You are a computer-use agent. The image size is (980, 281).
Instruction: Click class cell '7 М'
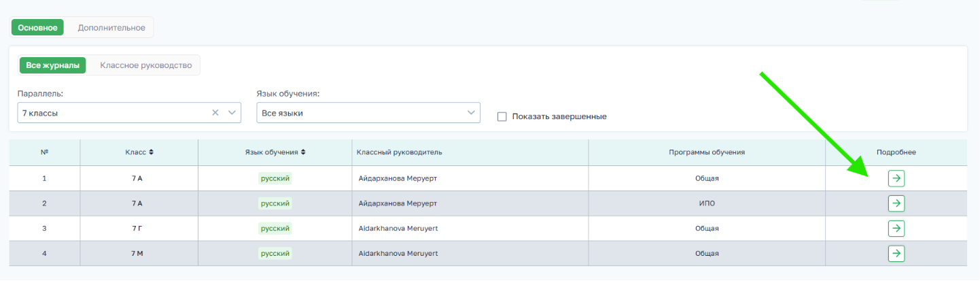pos(139,254)
